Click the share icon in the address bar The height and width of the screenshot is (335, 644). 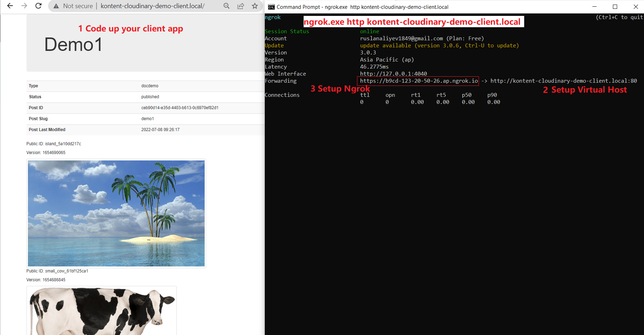241,6
